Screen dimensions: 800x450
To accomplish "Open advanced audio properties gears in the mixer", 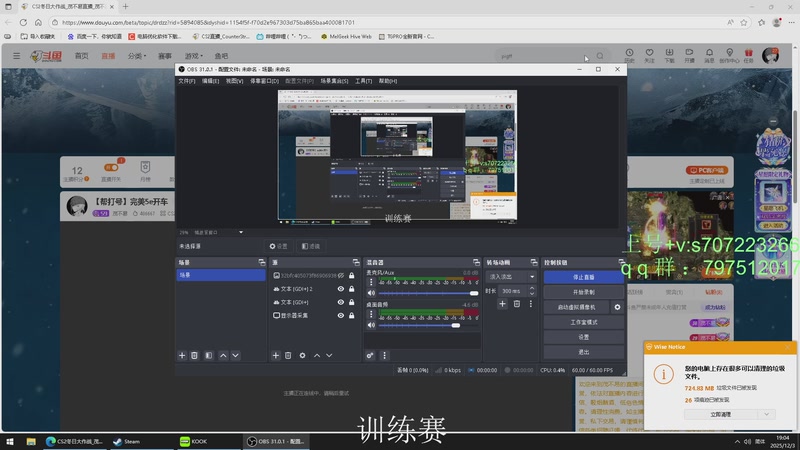I will pos(370,356).
